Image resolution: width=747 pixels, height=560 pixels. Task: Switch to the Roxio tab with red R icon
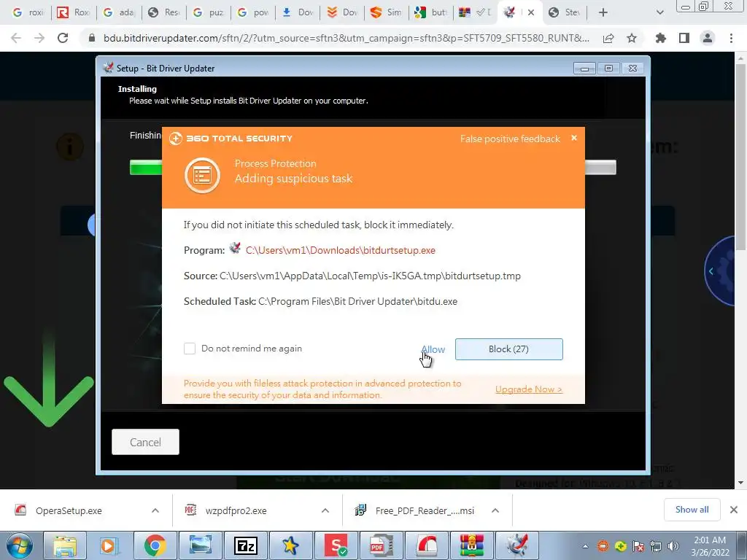[74, 12]
